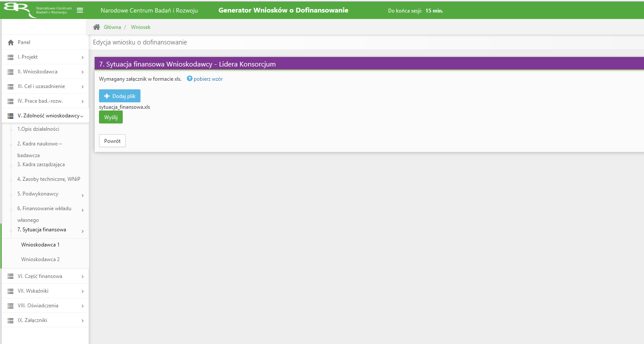This screenshot has width=644, height=344.
Task: Click the home icon in breadcrumb
Action: 97,27
